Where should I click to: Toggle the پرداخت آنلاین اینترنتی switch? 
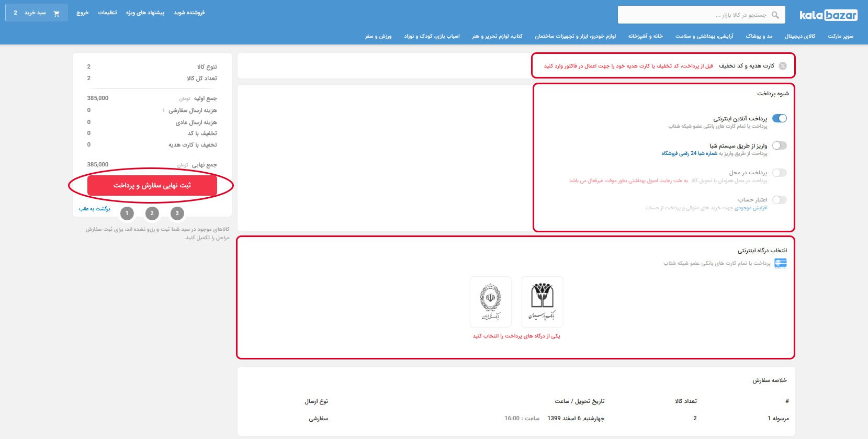coord(780,118)
